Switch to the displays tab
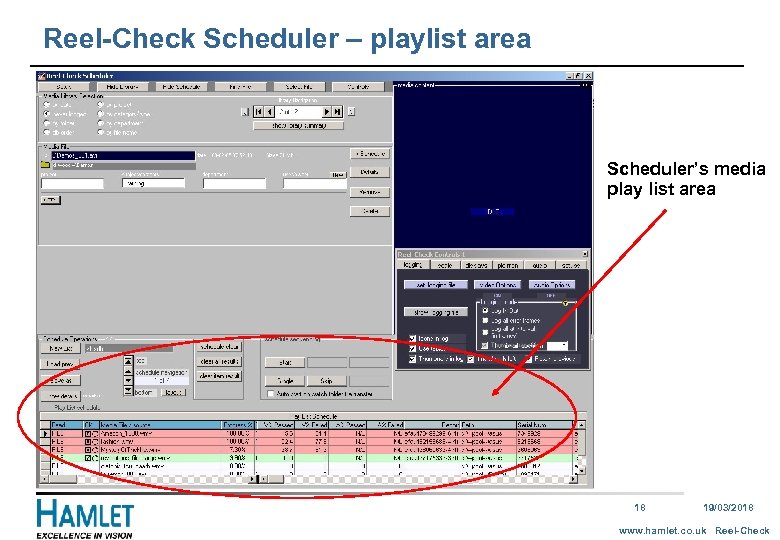 tap(476, 266)
